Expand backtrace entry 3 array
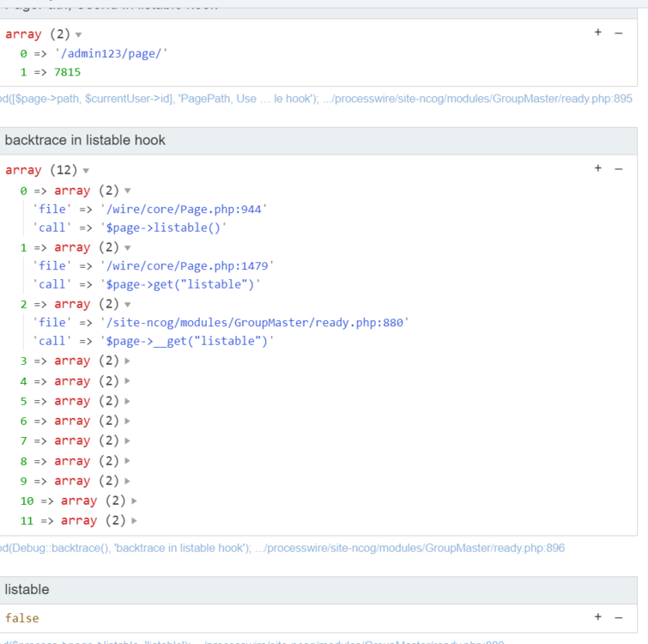The height and width of the screenshot is (644, 648). click(128, 361)
